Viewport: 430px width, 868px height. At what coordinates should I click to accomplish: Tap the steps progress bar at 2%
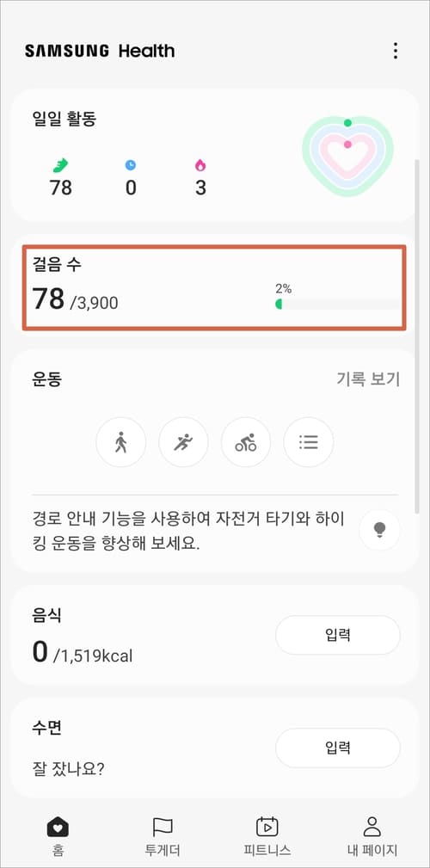pyautogui.click(x=337, y=304)
